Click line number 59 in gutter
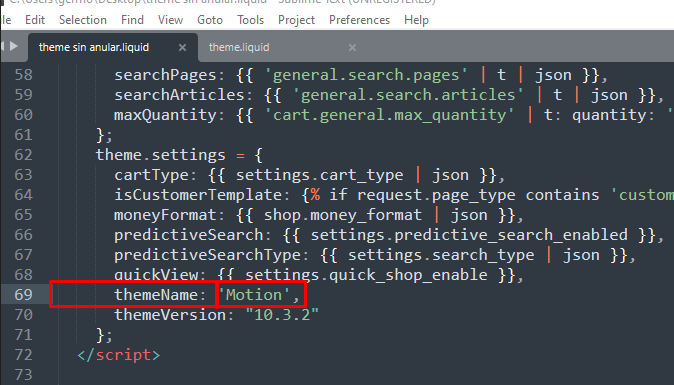The image size is (674, 385). 24,95
